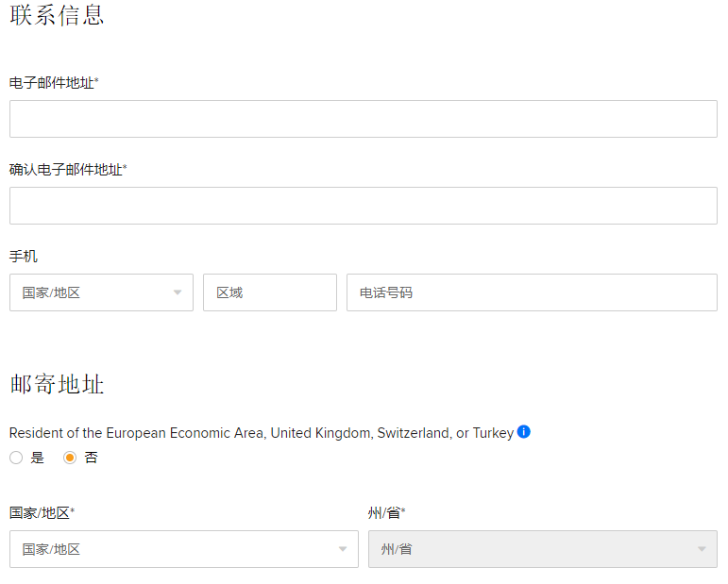This screenshot has height=584, width=728.
Task: Click the 区域 area code field
Action: pyautogui.click(x=269, y=292)
